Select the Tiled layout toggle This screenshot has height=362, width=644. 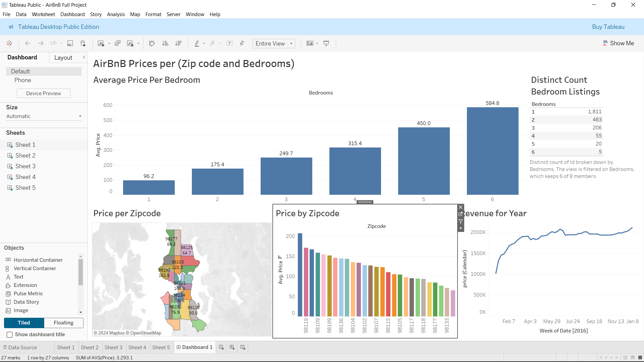pos(24,323)
